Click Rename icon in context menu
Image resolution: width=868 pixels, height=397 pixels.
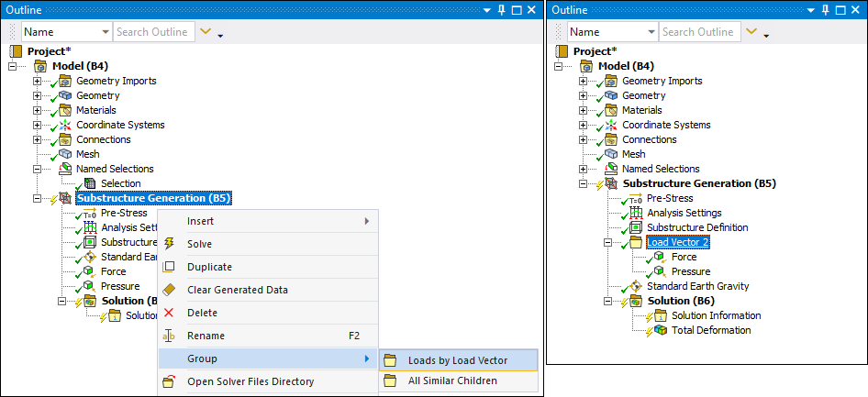tap(170, 336)
